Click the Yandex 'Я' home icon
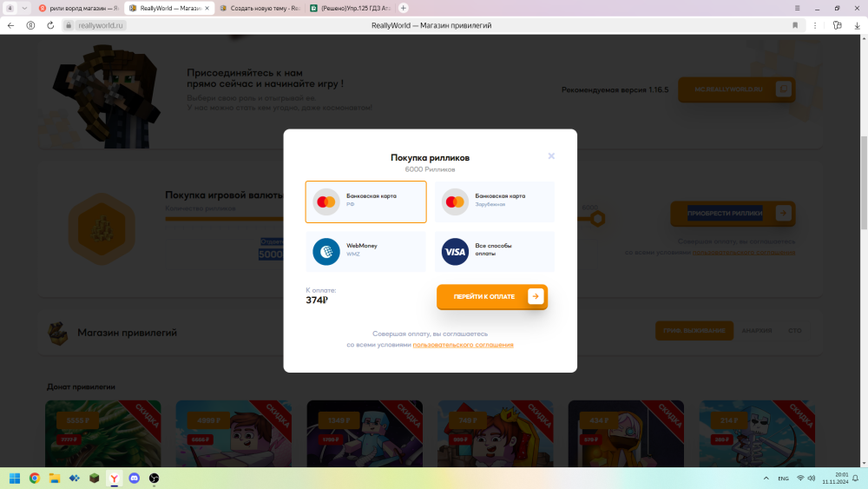Viewport: 868px width, 489px height. (x=30, y=25)
